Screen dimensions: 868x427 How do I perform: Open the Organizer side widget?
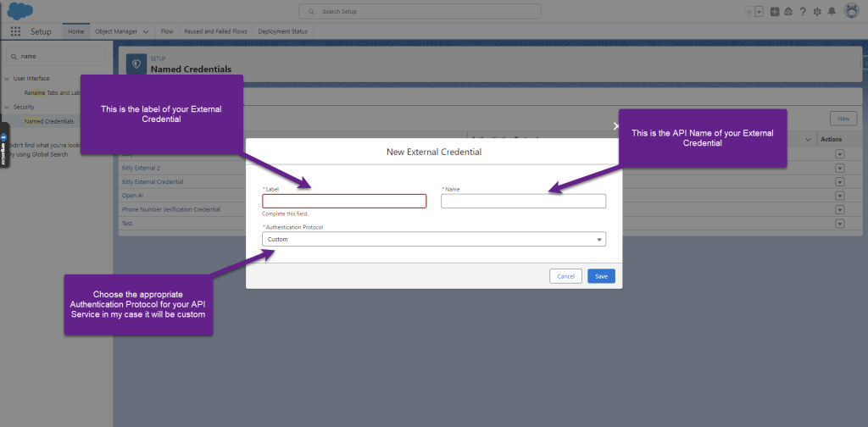point(3,145)
